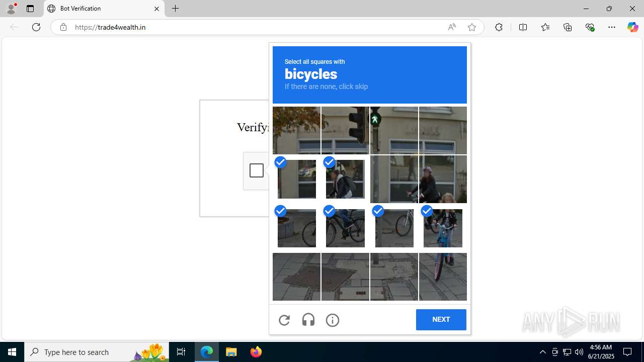Refresh the browser page
Screen dimensions: 644x362
pos(36,27)
